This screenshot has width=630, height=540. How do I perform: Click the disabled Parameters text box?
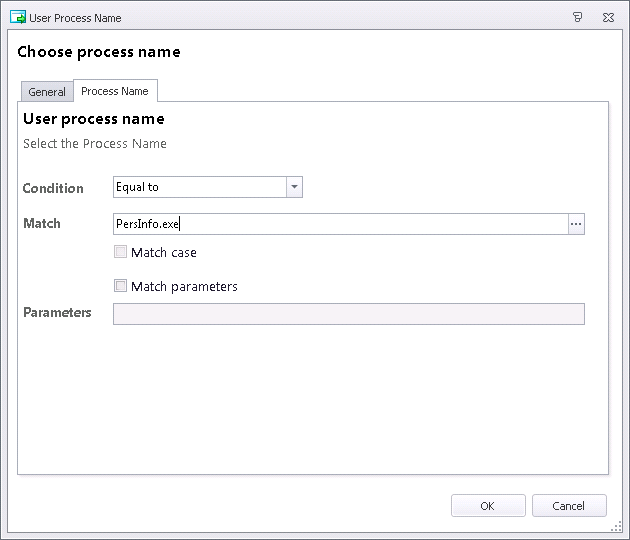349,314
